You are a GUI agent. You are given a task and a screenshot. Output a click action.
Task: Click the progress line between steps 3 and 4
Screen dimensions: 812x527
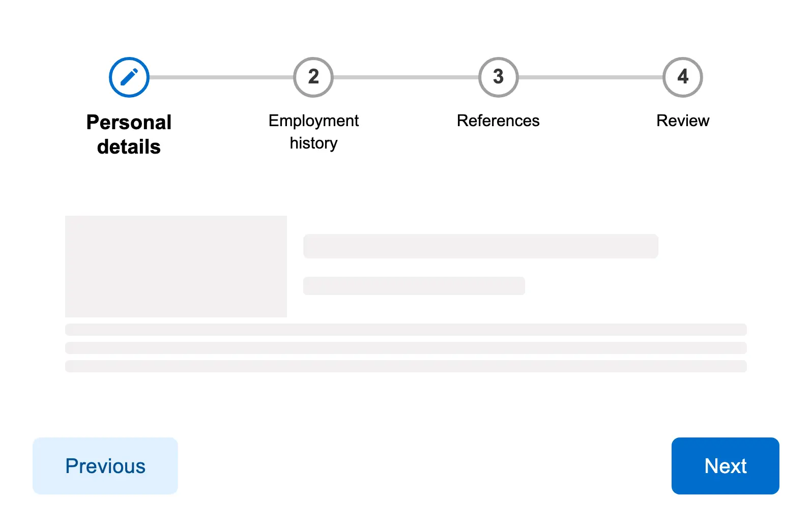point(591,77)
